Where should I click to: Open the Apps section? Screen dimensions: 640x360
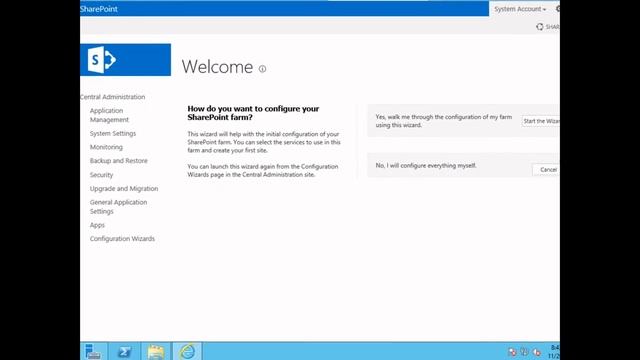tap(97, 225)
